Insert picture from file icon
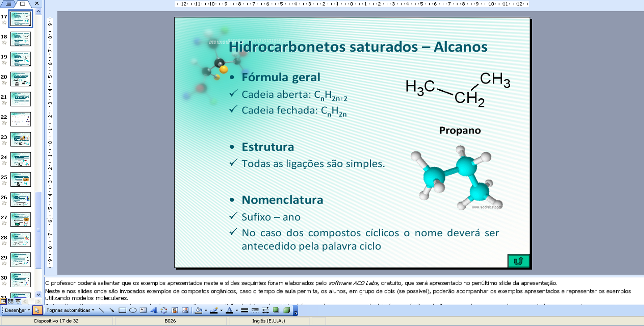644x326 pixels. point(185,310)
